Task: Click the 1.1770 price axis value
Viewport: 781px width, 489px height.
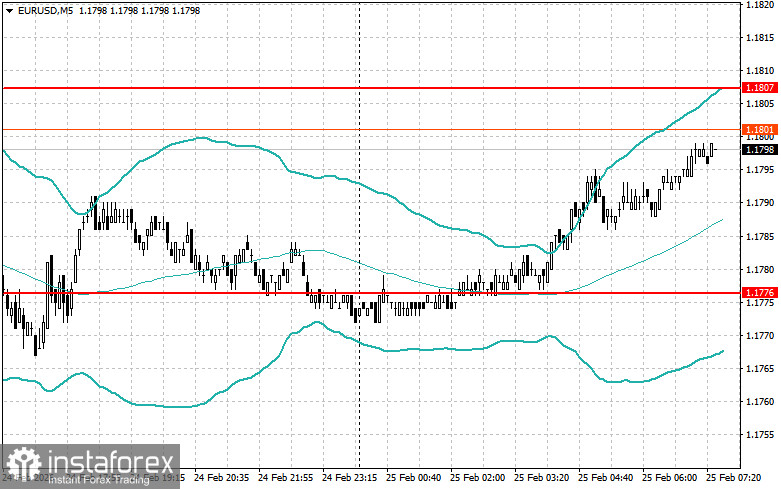Action: coord(760,336)
